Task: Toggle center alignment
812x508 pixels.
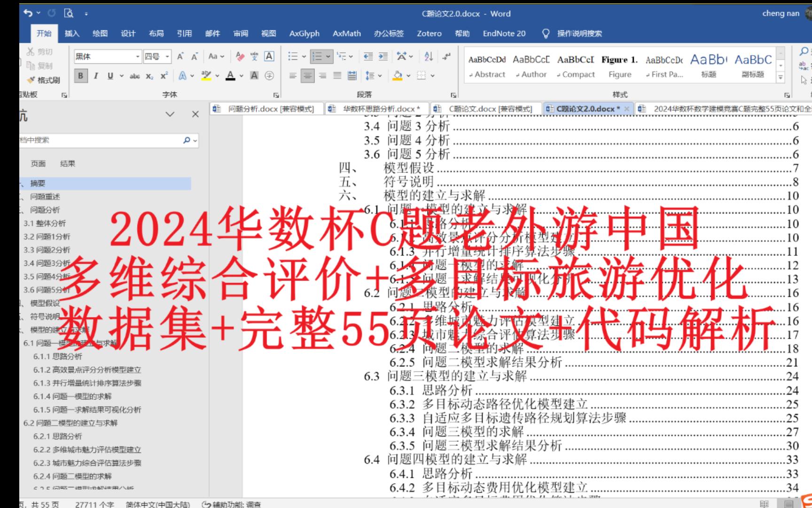Action: click(307, 75)
